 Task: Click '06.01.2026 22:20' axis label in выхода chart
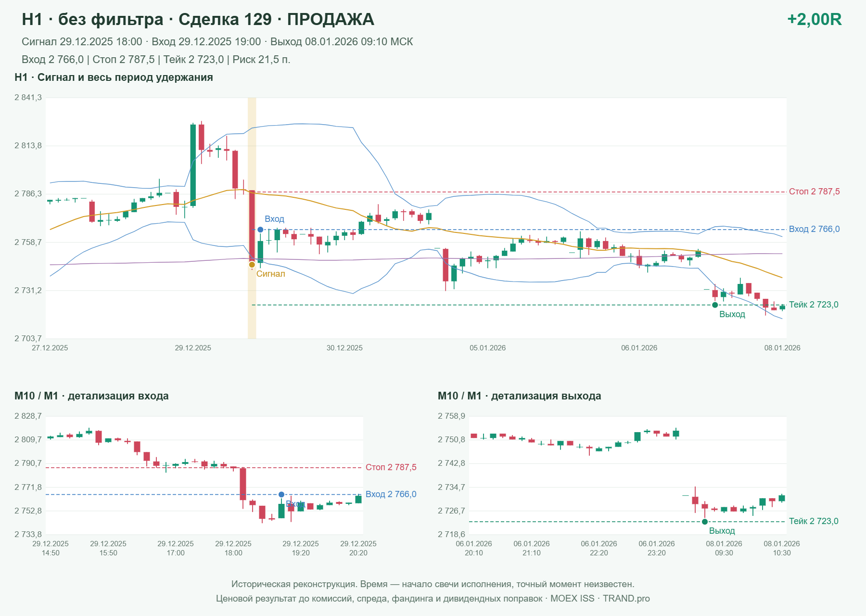point(599,548)
